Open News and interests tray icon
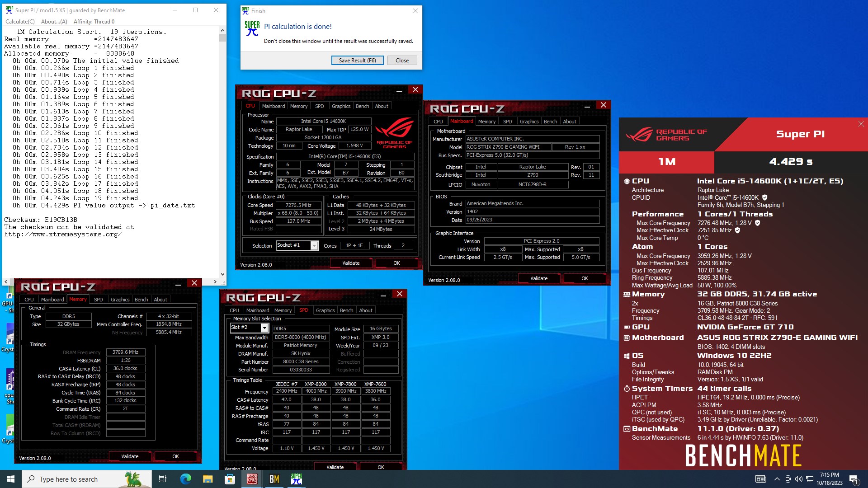Image resolution: width=868 pixels, height=488 pixels. tap(761, 479)
